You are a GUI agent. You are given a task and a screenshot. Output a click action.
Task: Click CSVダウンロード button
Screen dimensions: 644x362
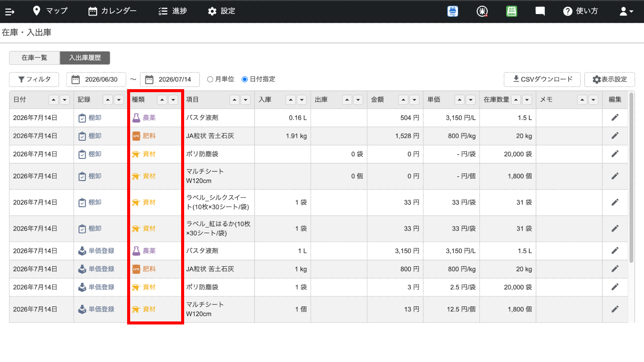[x=542, y=79]
